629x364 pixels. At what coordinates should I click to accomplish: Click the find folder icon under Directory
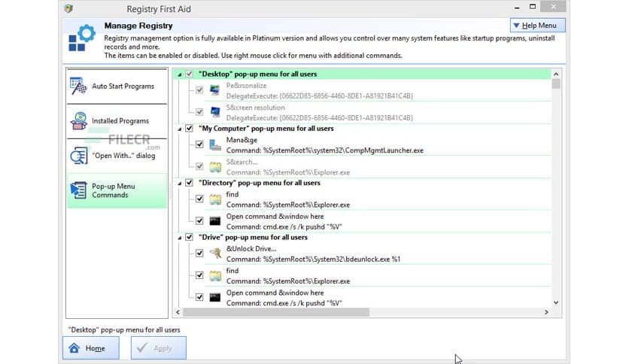(215, 199)
